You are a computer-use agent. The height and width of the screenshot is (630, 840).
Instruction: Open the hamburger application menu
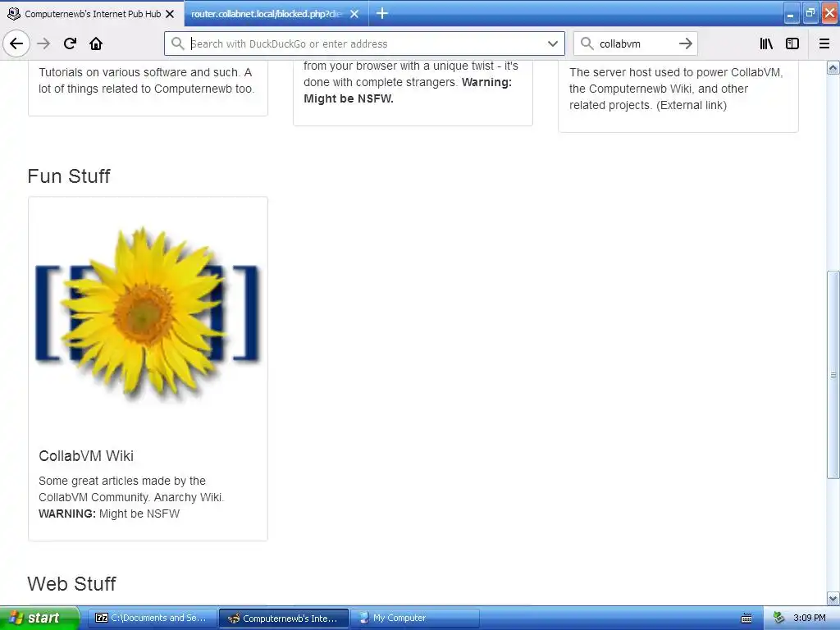824,43
